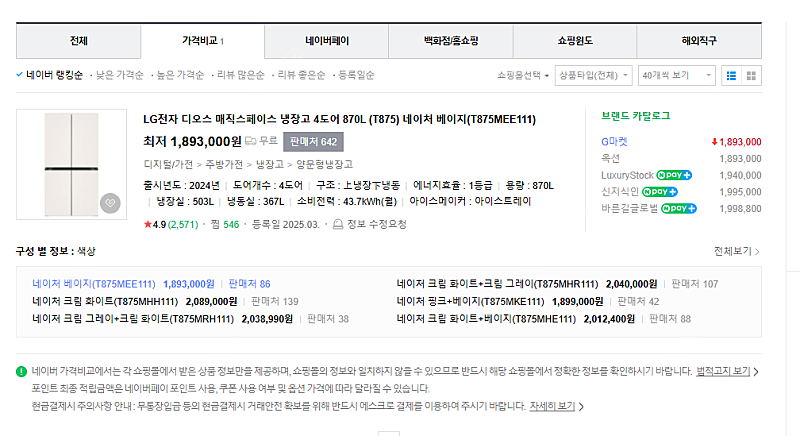Viewport: 800px width, 436px height.
Task: Sort by 높은 가격순
Action: (180, 75)
